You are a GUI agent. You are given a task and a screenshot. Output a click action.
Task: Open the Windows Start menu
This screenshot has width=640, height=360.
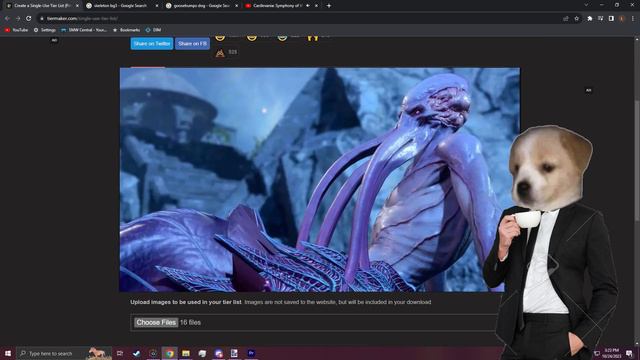(x=8, y=353)
